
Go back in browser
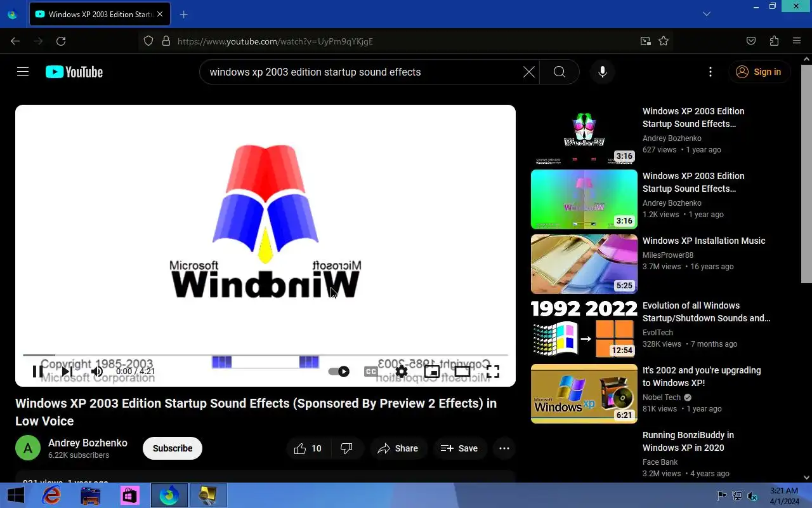pyautogui.click(x=15, y=41)
